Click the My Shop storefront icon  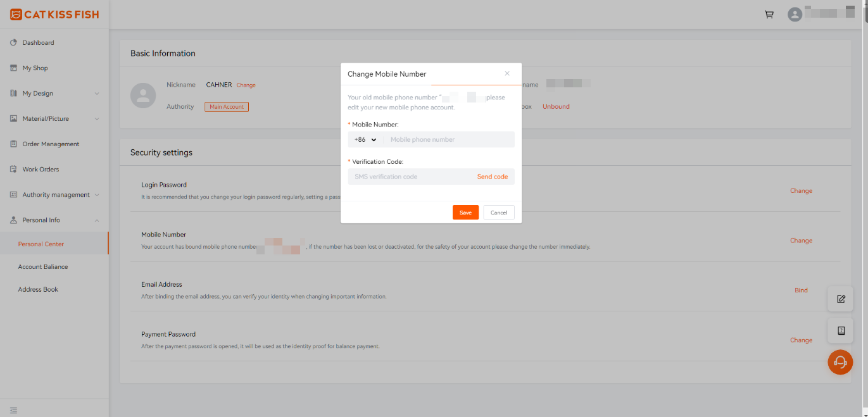[13, 68]
